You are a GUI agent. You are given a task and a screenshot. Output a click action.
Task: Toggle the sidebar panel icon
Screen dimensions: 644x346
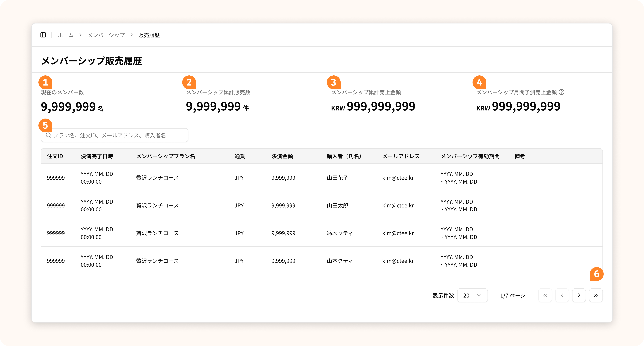coord(43,35)
